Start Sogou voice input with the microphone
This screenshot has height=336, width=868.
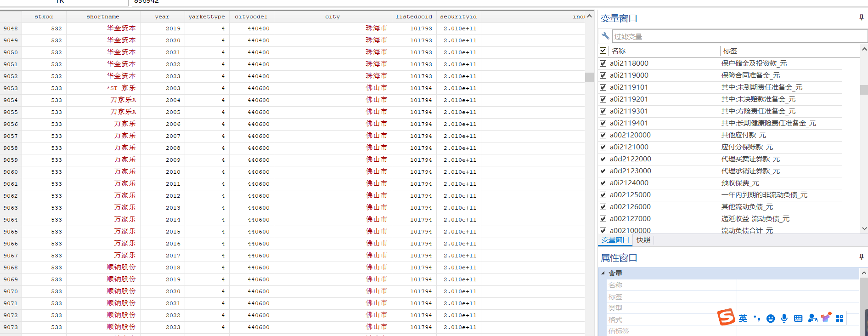784,319
